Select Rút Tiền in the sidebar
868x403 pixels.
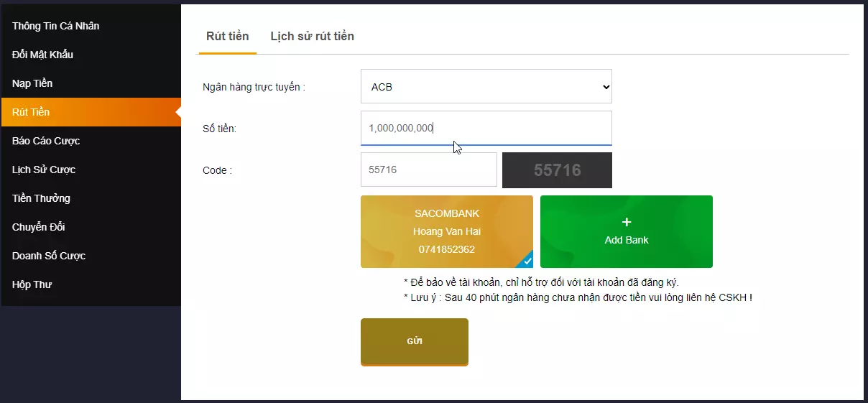point(31,112)
